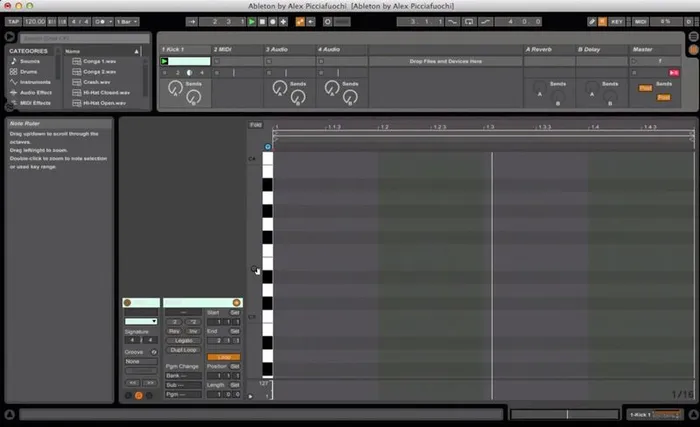The width and height of the screenshot is (700, 427).
Task: Select Crash.wav file
Action: point(96,82)
